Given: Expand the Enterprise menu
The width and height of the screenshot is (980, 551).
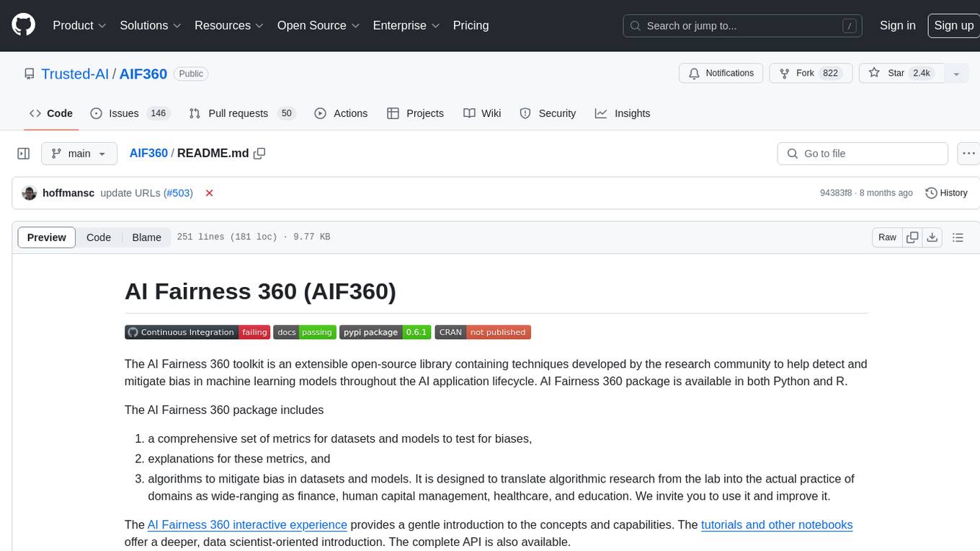Looking at the screenshot, I should [405, 25].
